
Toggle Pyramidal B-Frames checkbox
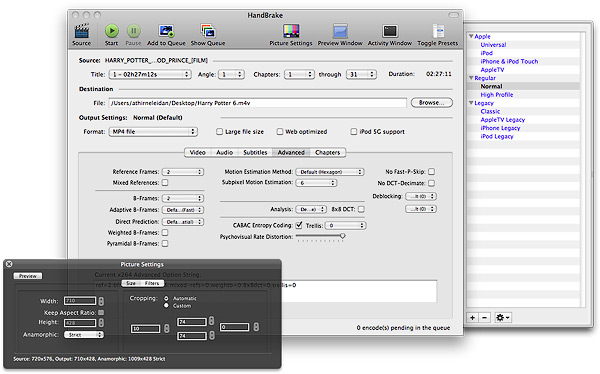(165, 243)
